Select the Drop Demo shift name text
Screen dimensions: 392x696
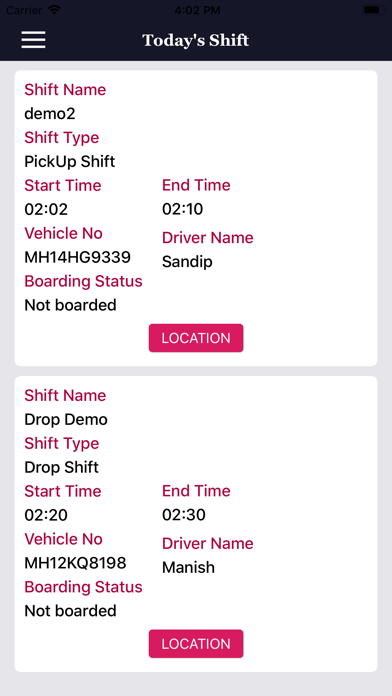66,419
